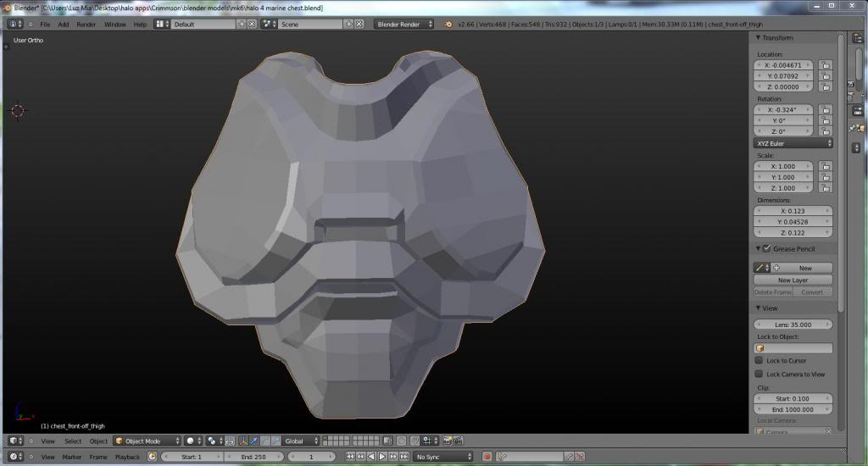Image resolution: width=868 pixels, height=466 pixels.
Task: Open the Global orientation dropdown
Action: pyautogui.click(x=301, y=441)
